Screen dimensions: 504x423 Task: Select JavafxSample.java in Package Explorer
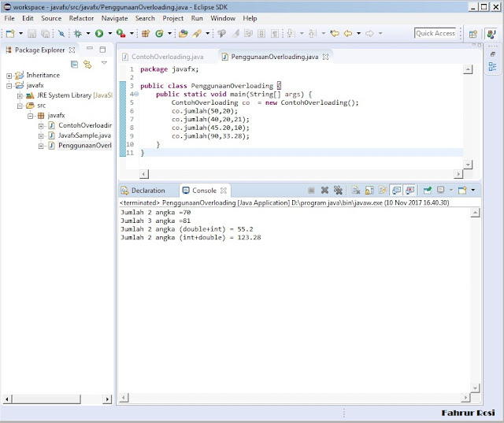pos(84,135)
